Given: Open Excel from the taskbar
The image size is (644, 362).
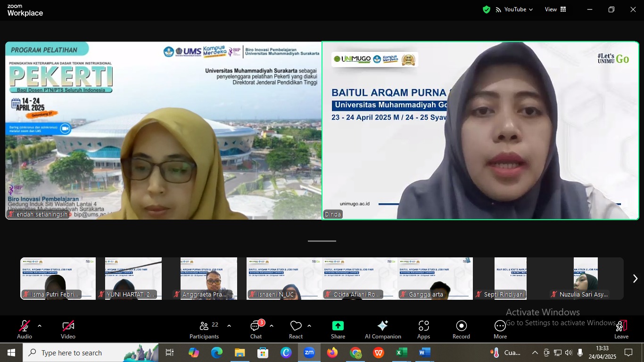Looking at the screenshot, I should tap(402, 353).
